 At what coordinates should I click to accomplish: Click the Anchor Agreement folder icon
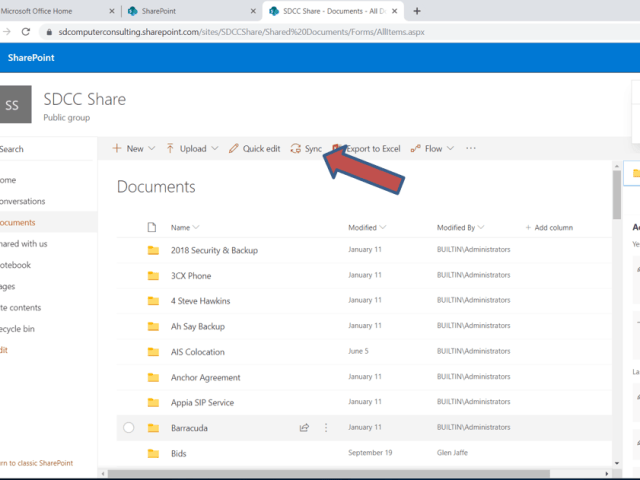153,378
